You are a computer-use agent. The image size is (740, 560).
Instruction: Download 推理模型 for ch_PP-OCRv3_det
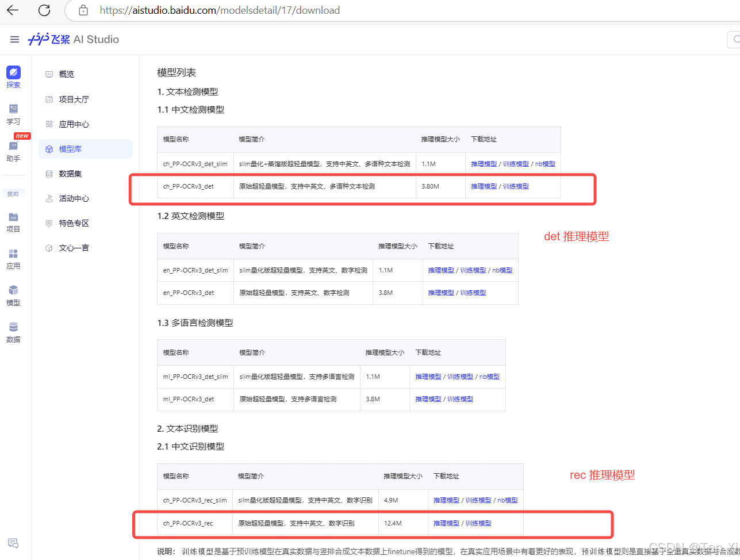pos(484,186)
